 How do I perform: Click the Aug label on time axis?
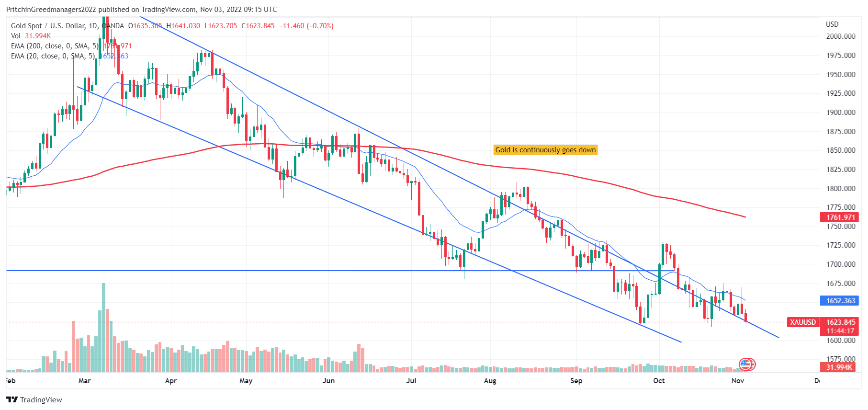tap(490, 381)
